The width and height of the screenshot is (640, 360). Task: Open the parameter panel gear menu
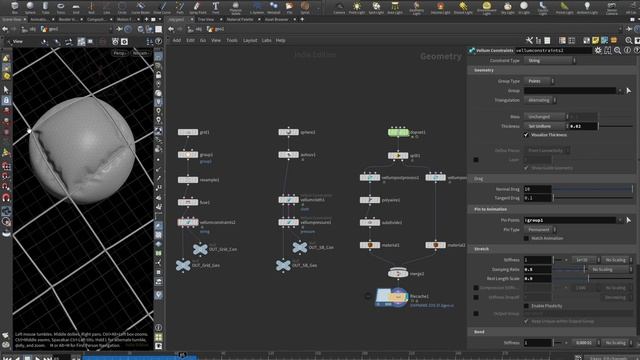click(598, 50)
